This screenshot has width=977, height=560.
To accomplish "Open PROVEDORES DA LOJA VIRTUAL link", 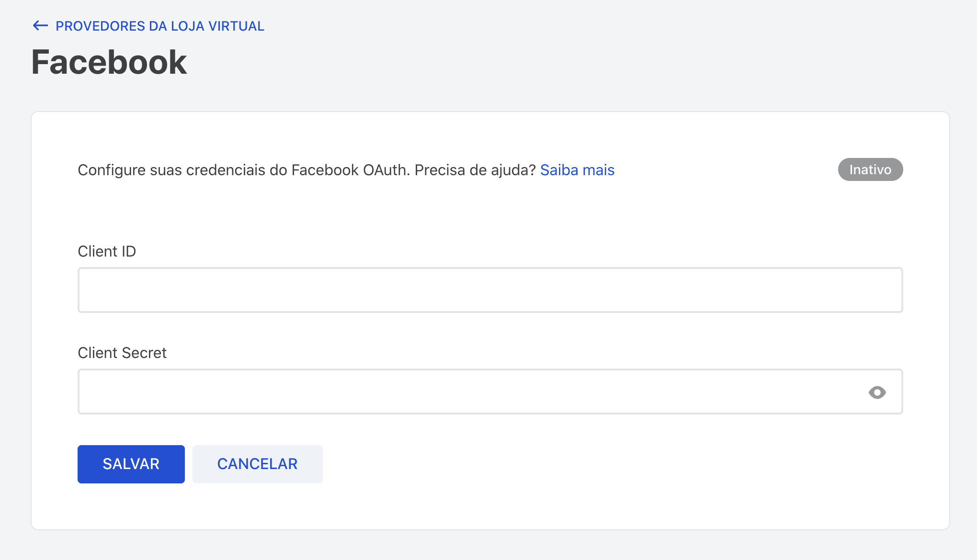I will [x=159, y=26].
